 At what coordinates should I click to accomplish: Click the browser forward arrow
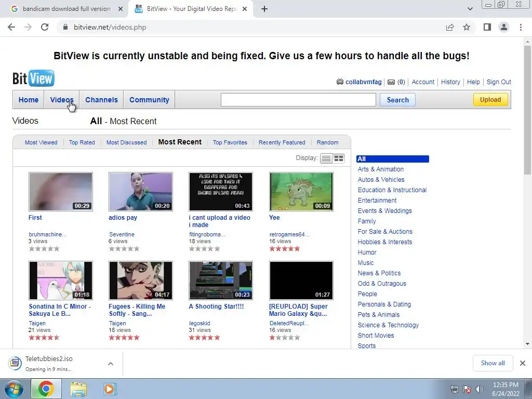pyautogui.click(x=28, y=27)
